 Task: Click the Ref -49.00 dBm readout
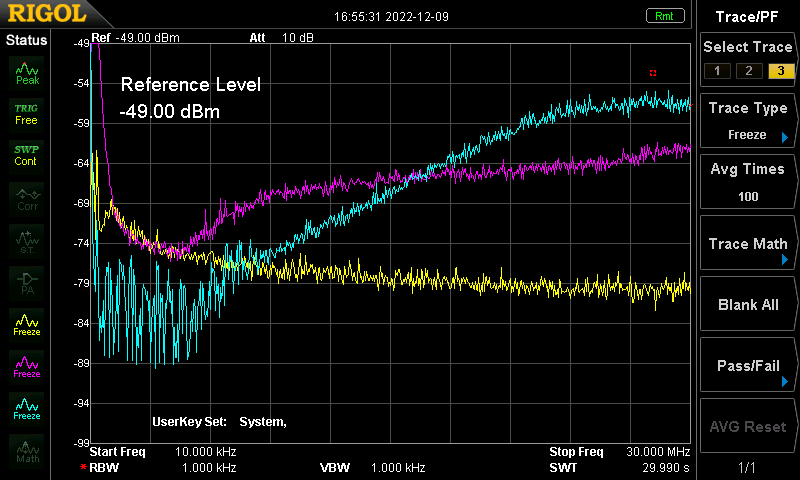point(135,38)
